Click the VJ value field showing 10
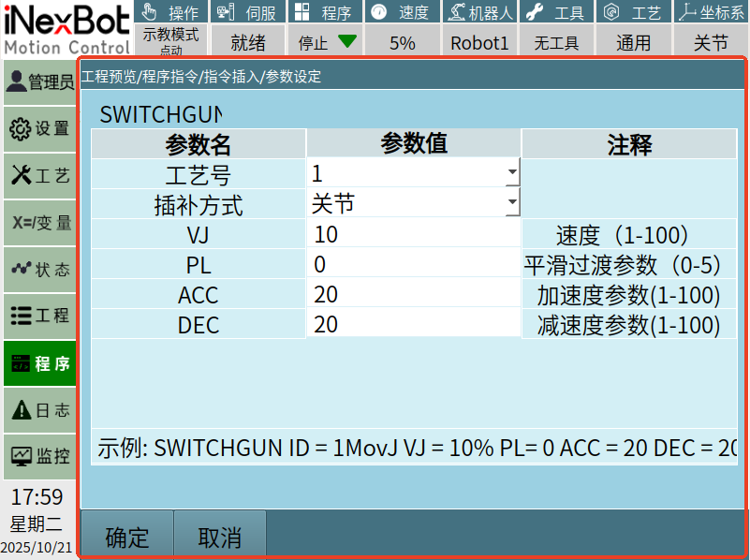 [413, 234]
